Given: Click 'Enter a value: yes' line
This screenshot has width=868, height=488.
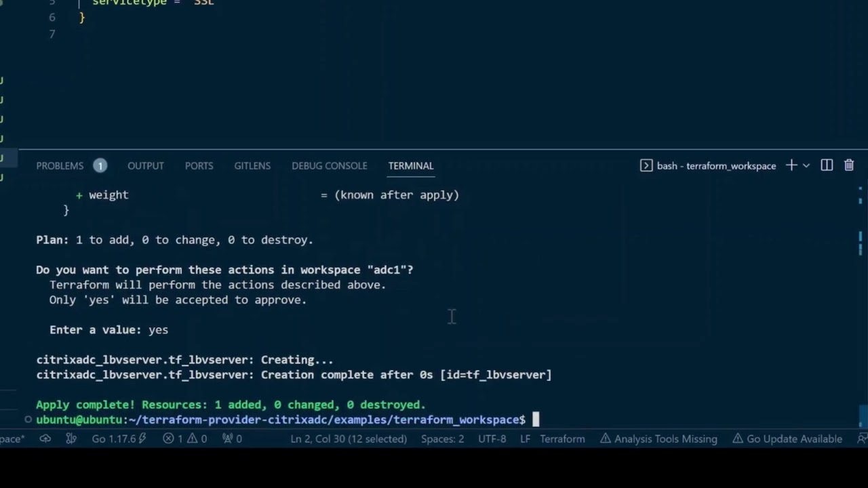Looking at the screenshot, I should 108,329.
